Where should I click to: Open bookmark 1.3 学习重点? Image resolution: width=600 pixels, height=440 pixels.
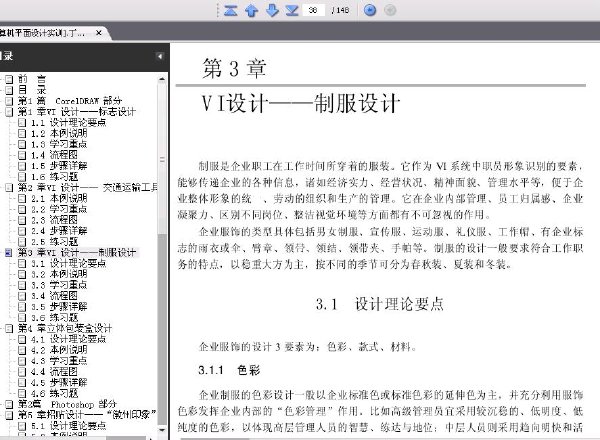tap(59, 144)
